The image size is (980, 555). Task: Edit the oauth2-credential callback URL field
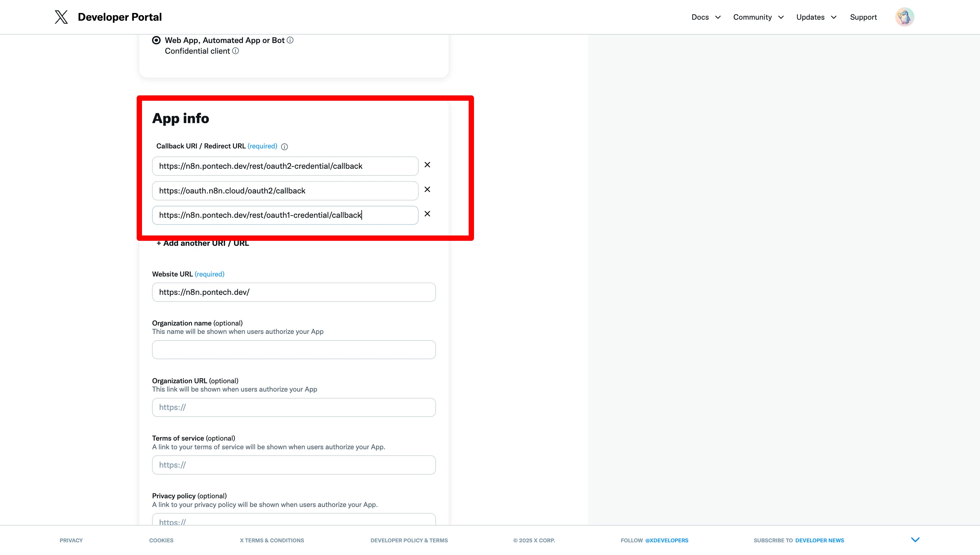tap(285, 166)
